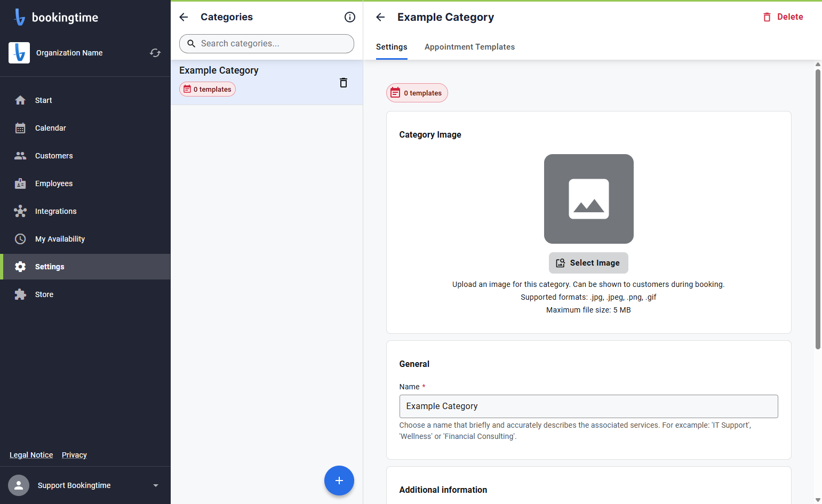Screen dimensions: 822x504
Task: Open My Availability page
Action: click(x=85, y=239)
